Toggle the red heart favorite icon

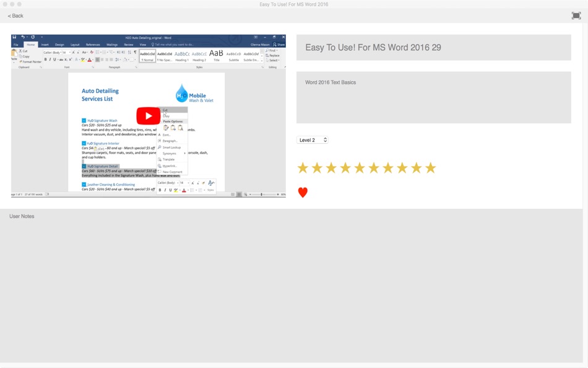(303, 192)
